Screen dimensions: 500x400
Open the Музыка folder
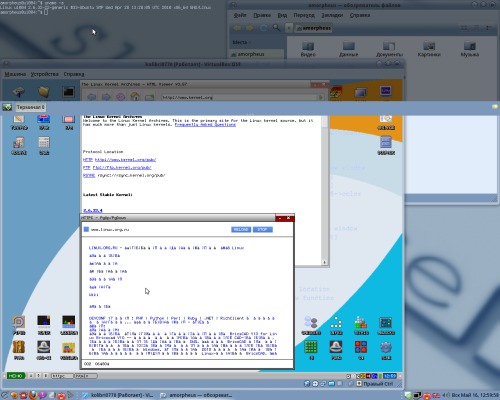click(x=470, y=49)
